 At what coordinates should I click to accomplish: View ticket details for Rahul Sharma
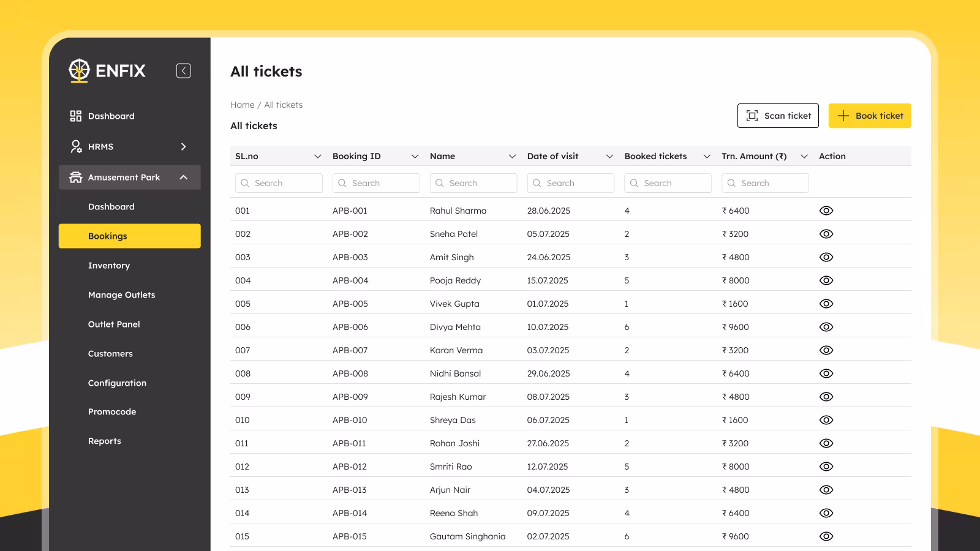click(826, 211)
